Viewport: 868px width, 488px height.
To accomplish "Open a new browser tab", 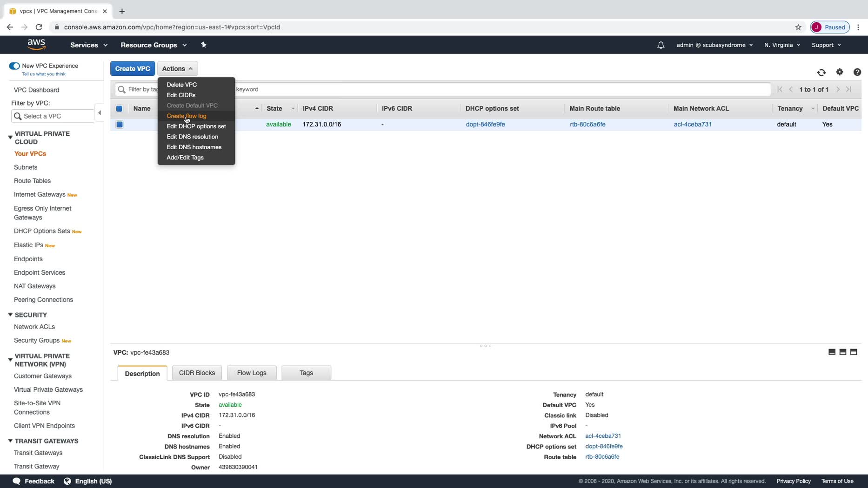I will [x=122, y=11].
